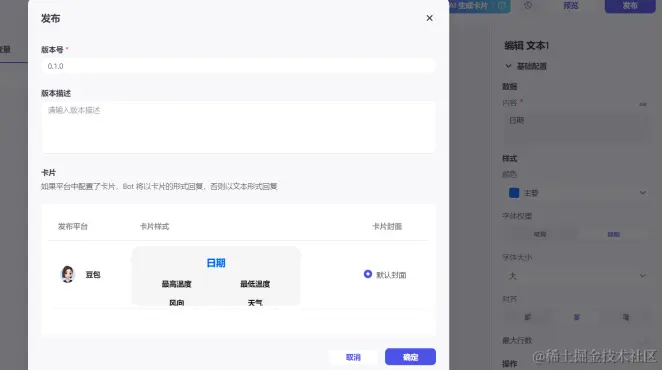Click the card style preview thumbnail
Image resolution: width=663 pixels, height=370 pixels.
pos(216,276)
